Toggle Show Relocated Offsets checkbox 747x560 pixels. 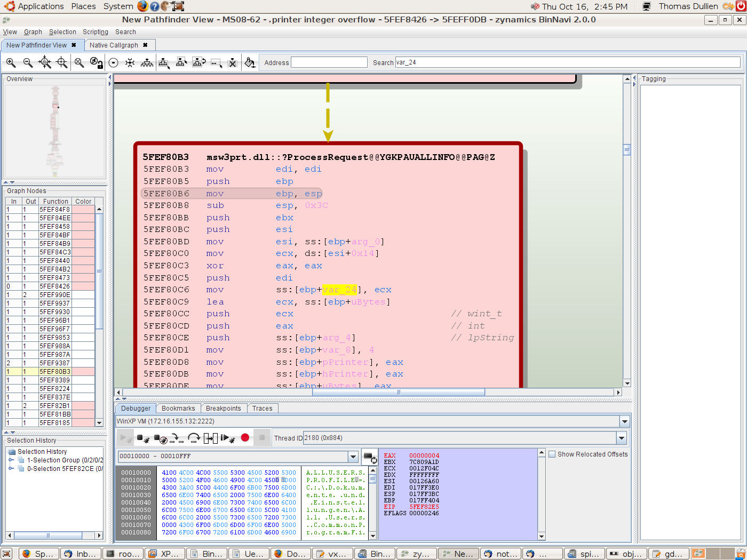tap(552, 454)
